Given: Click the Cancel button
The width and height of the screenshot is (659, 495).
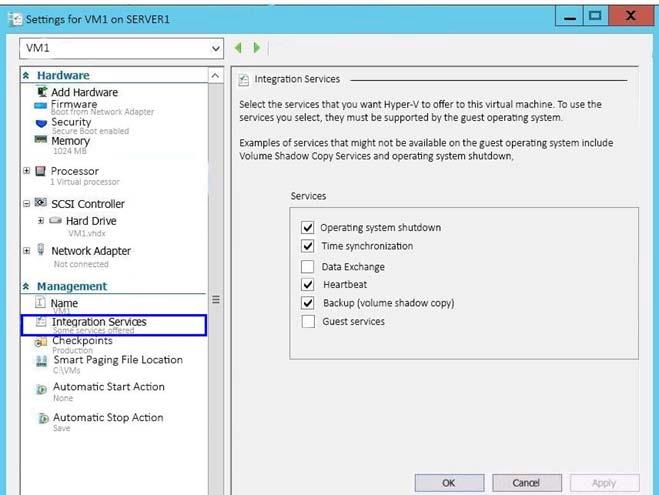Looking at the screenshot, I should [x=527, y=483].
